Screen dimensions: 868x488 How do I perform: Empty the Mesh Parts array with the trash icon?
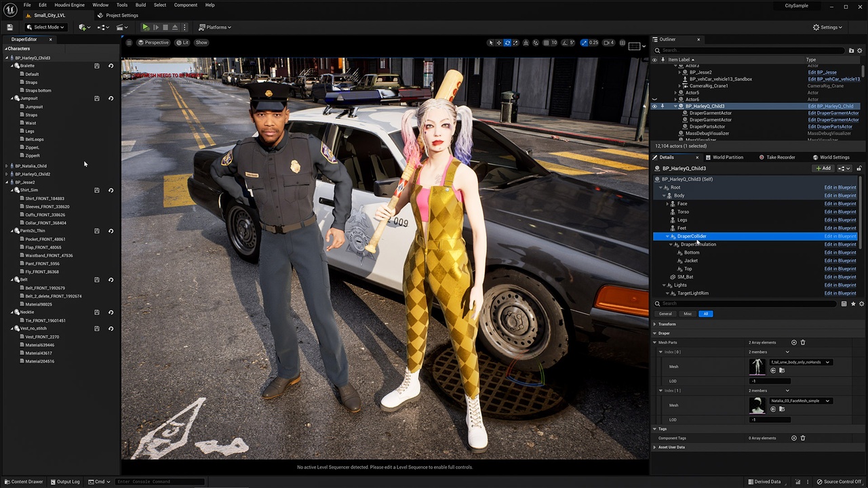pyautogui.click(x=803, y=342)
